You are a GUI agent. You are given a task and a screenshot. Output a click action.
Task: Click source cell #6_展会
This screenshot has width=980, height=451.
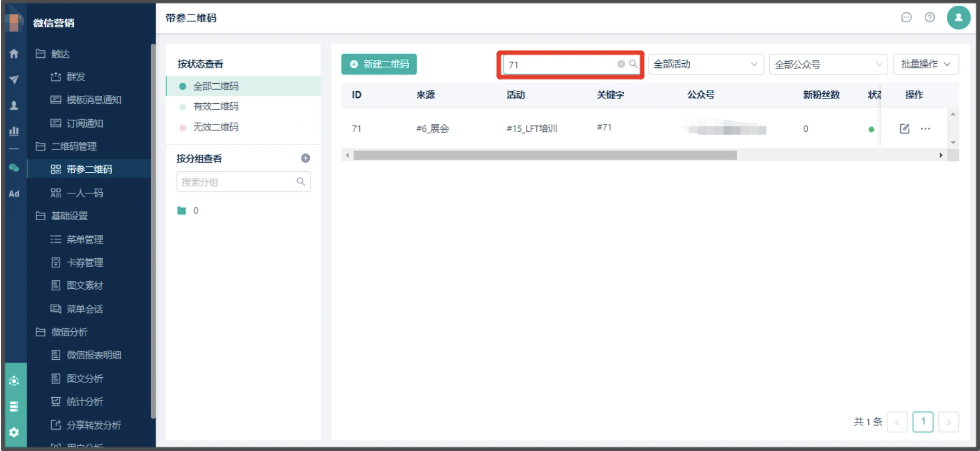pyautogui.click(x=433, y=129)
